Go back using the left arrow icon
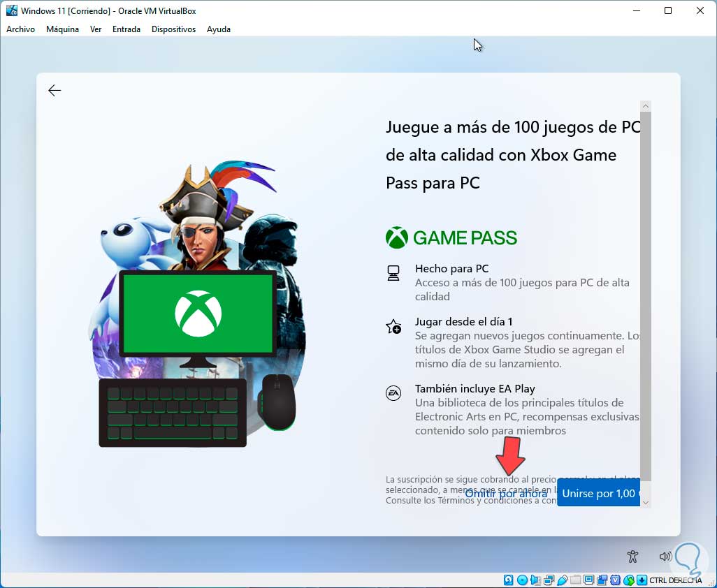Image resolution: width=717 pixels, height=588 pixels. 55,91
